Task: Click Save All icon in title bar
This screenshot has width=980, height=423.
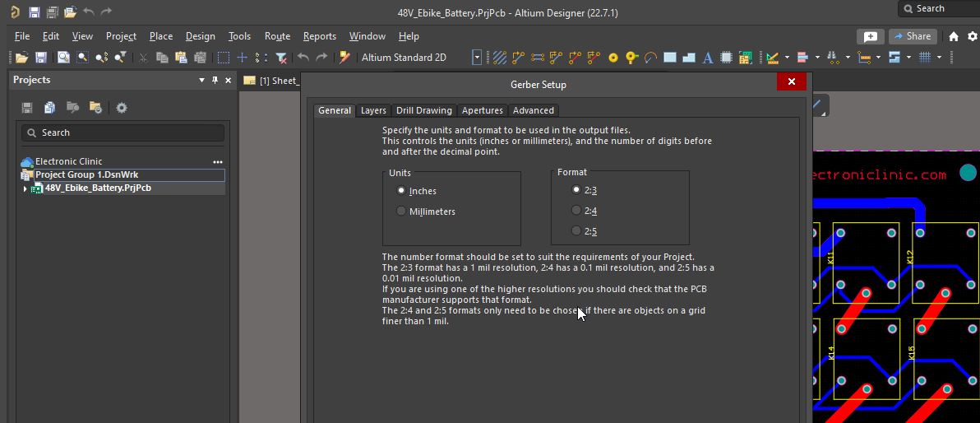Action: pos(52,12)
